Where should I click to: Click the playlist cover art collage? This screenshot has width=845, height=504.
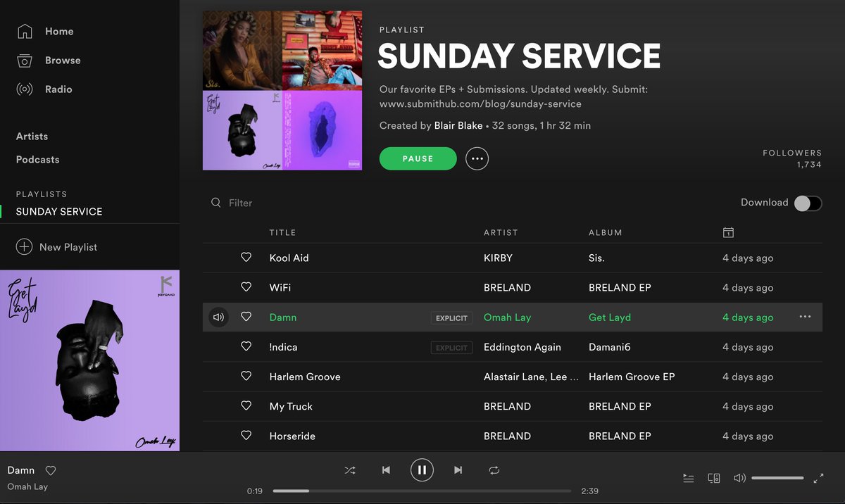(282, 91)
